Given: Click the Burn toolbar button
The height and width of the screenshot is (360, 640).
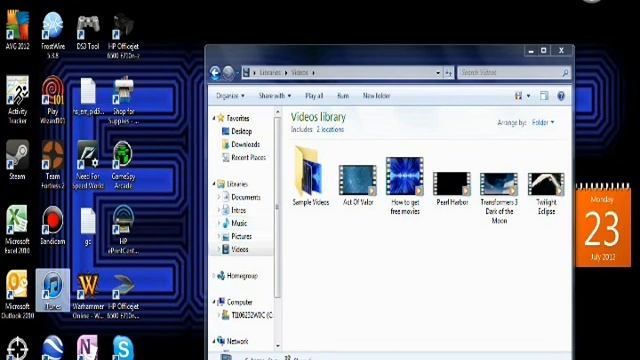Looking at the screenshot, I should [x=343, y=96].
